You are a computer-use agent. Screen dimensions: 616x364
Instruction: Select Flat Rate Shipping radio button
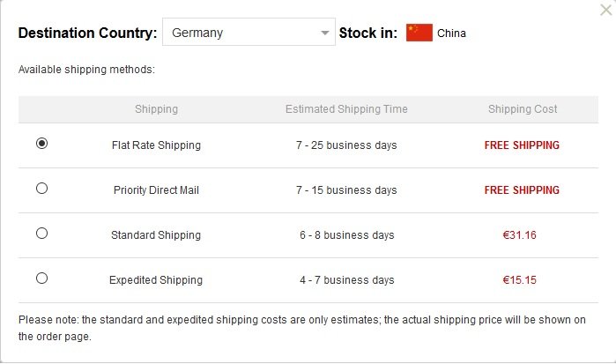tap(41, 144)
